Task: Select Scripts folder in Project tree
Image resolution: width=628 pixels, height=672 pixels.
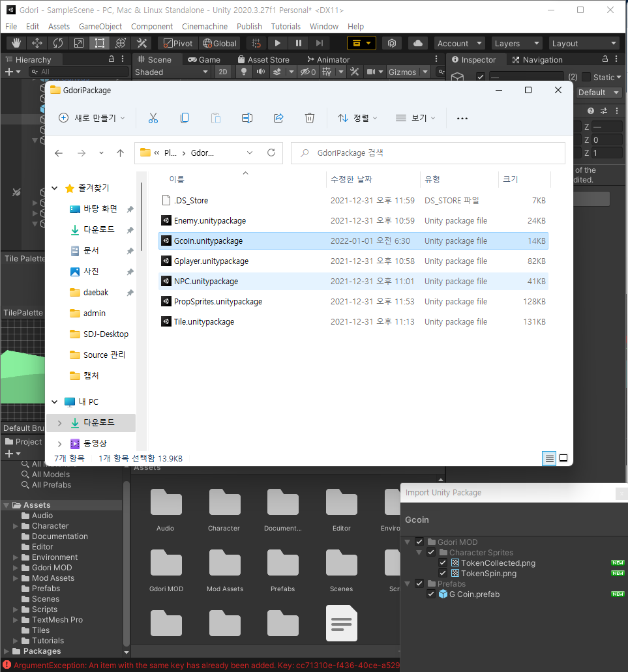Action: [x=44, y=609]
